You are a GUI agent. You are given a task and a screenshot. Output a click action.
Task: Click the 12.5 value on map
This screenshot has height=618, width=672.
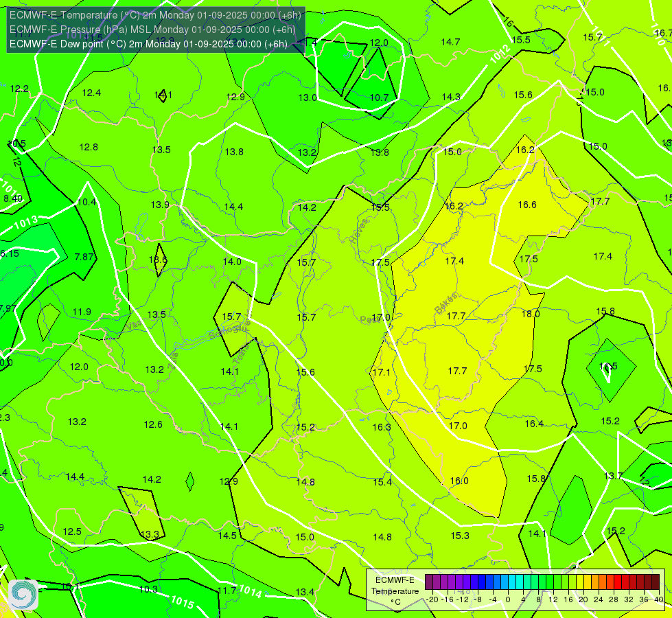72,531
